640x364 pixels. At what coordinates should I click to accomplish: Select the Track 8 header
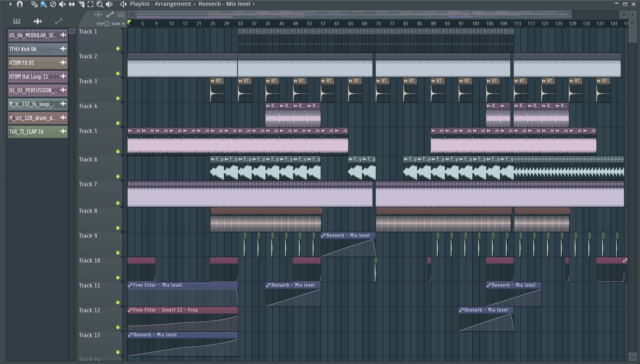100,219
